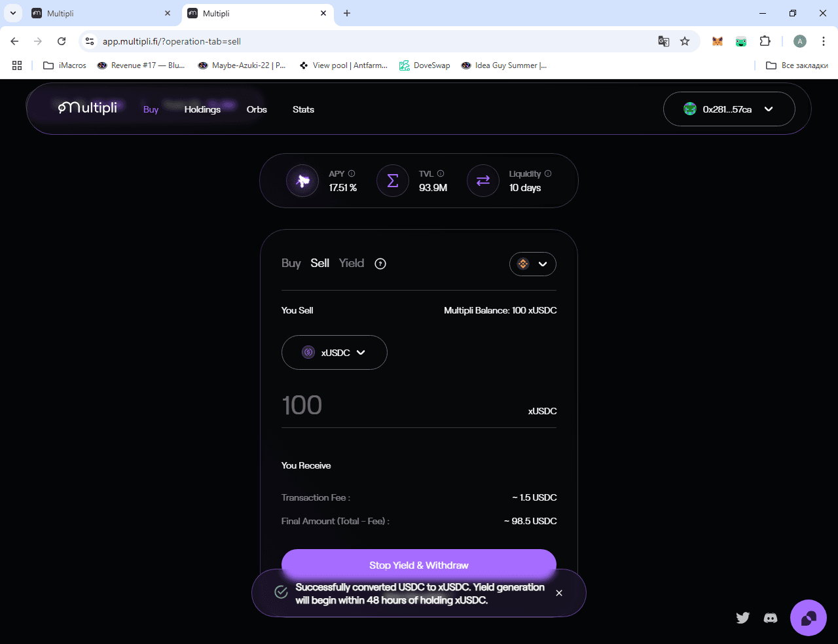Expand the wallet 0x281...57ca dropdown
Viewport: 838px width, 644px height.
tap(729, 109)
